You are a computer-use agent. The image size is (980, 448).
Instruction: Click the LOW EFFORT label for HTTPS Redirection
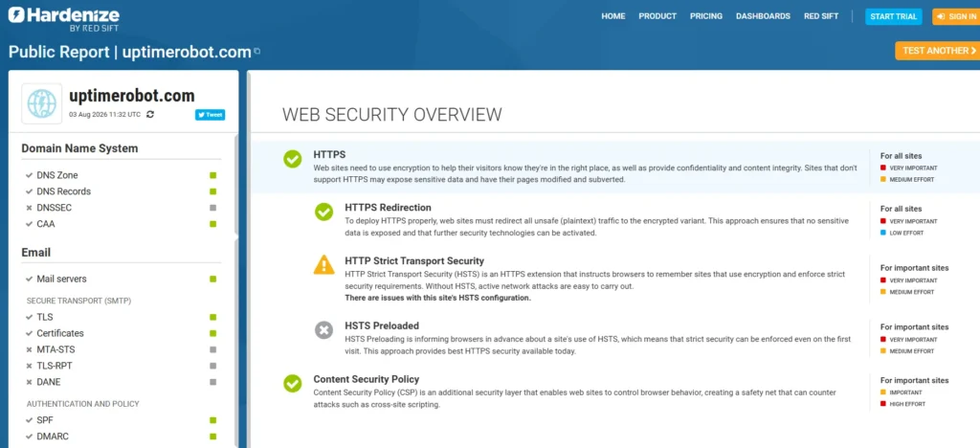pyautogui.click(x=907, y=233)
